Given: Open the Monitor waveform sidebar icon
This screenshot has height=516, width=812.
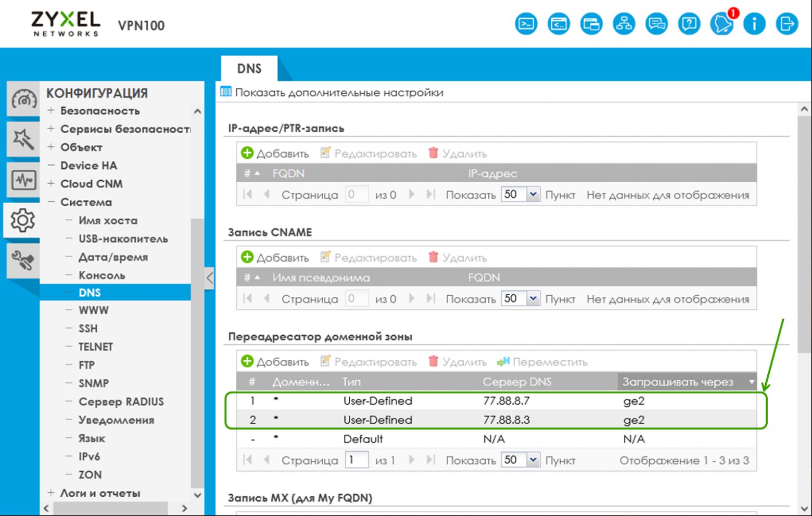Looking at the screenshot, I should 23,180.
